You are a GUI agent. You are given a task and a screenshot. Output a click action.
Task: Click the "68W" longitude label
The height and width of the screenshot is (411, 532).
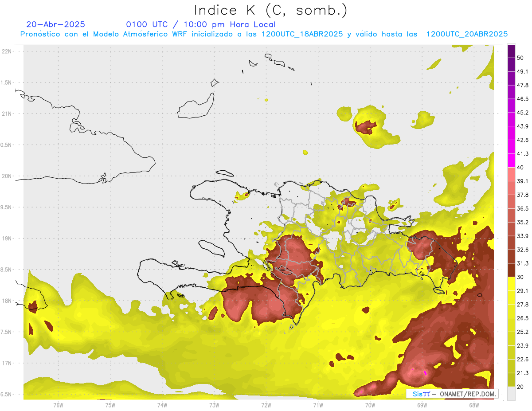pos(474,405)
